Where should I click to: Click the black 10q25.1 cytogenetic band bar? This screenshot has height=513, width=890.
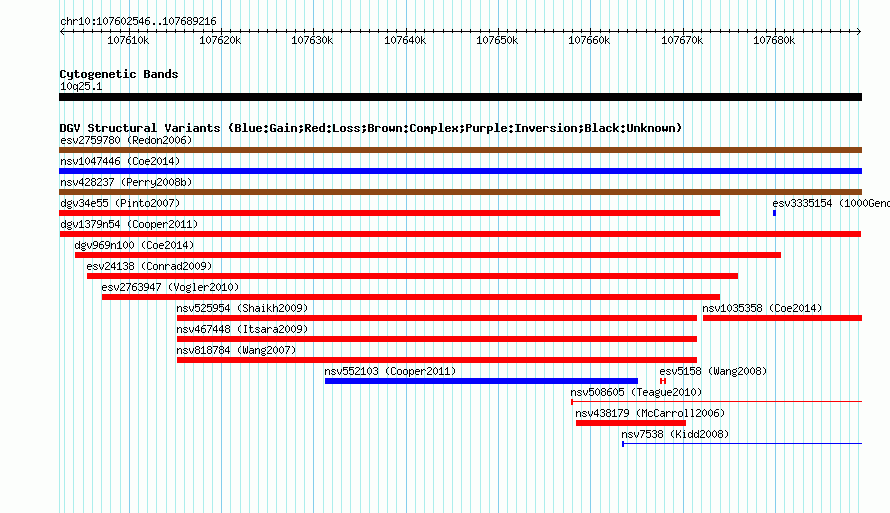pyautogui.click(x=460, y=97)
